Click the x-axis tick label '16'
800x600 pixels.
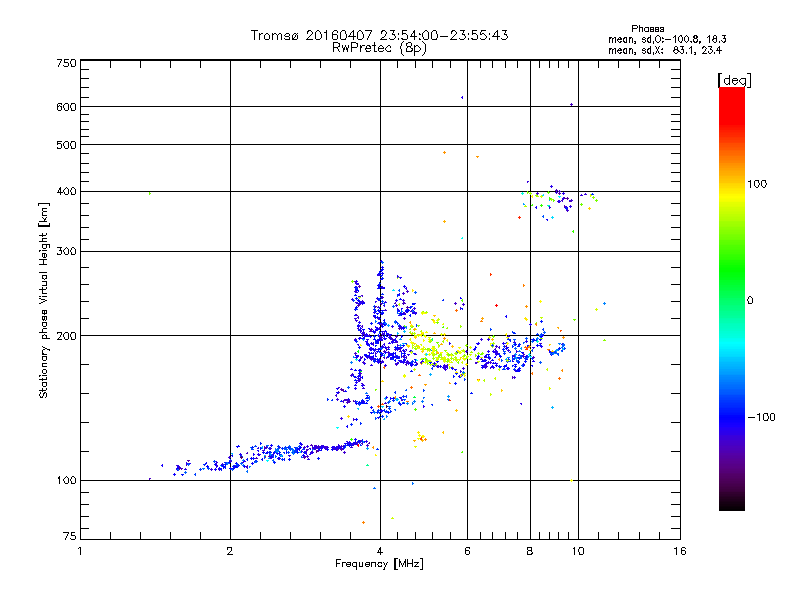click(x=680, y=551)
